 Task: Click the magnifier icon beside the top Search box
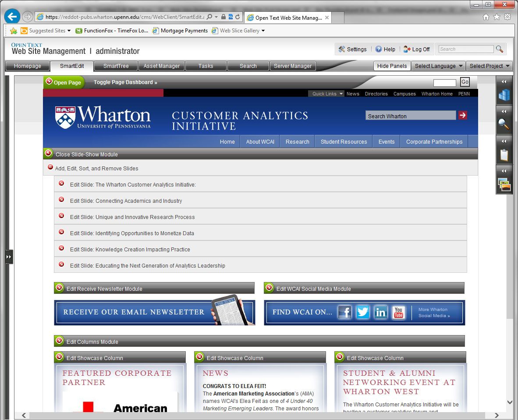tap(500, 49)
